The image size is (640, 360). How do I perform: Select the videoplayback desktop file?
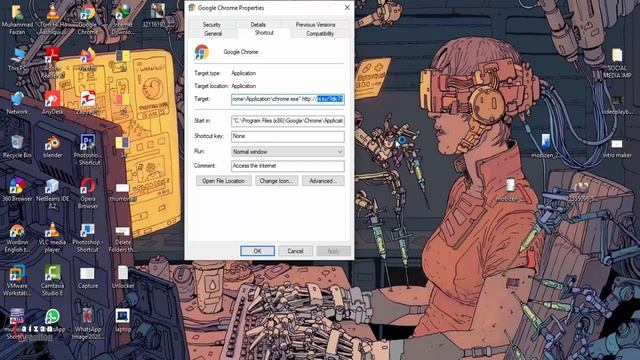[x=617, y=105]
